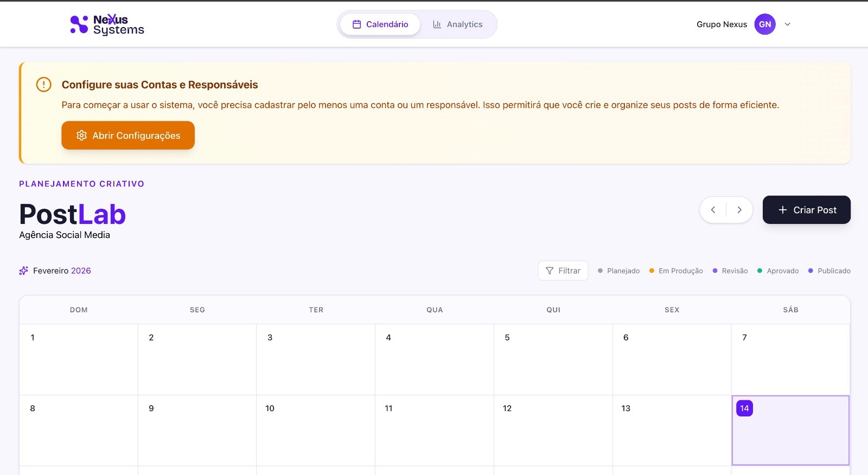Click the Publicado status legend
This screenshot has height=475, width=868.
pyautogui.click(x=829, y=271)
